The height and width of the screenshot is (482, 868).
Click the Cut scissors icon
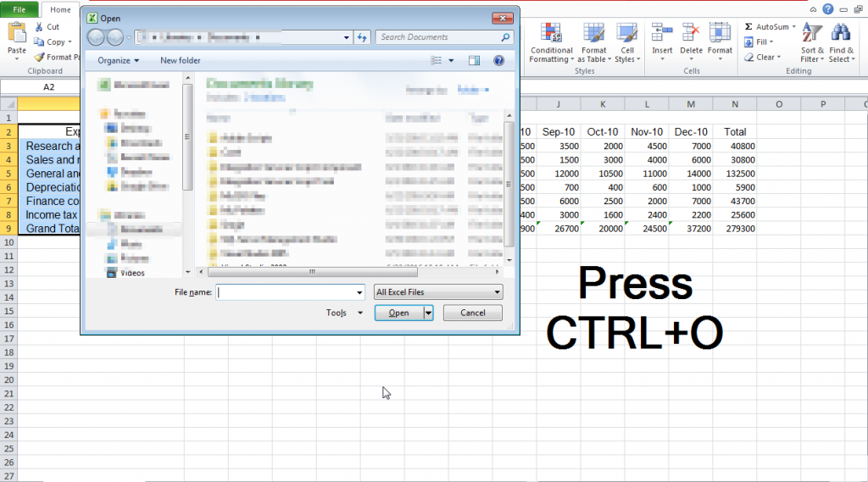[x=39, y=26]
